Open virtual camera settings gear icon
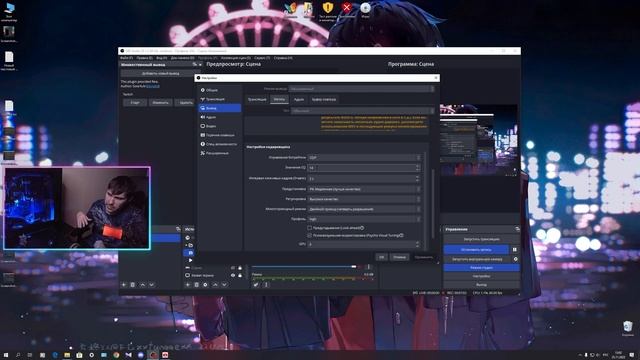Screen dimensions: 640x360 tap(516, 259)
